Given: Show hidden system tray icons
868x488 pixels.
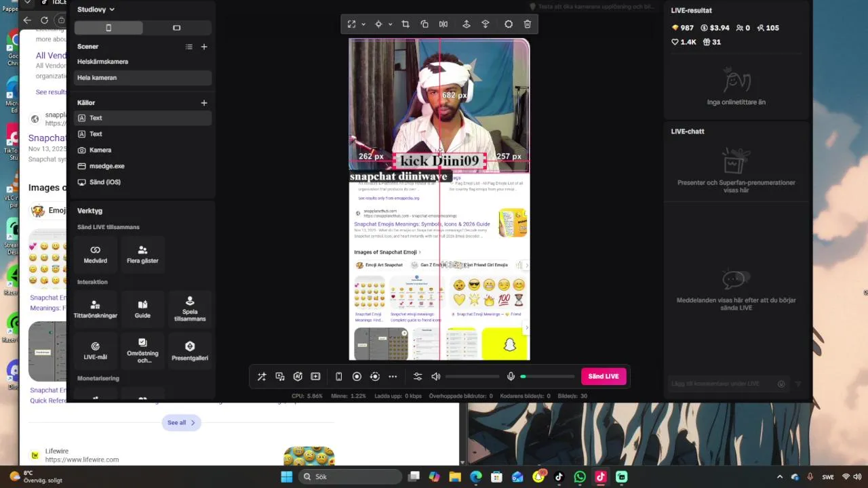Looking at the screenshot, I should click(x=779, y=477).
